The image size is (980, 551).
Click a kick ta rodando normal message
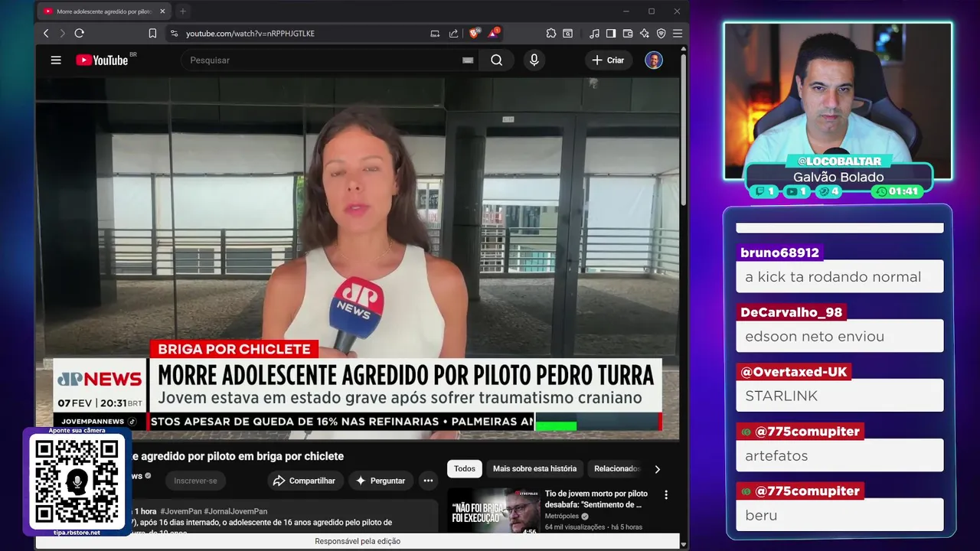[839, 276]
